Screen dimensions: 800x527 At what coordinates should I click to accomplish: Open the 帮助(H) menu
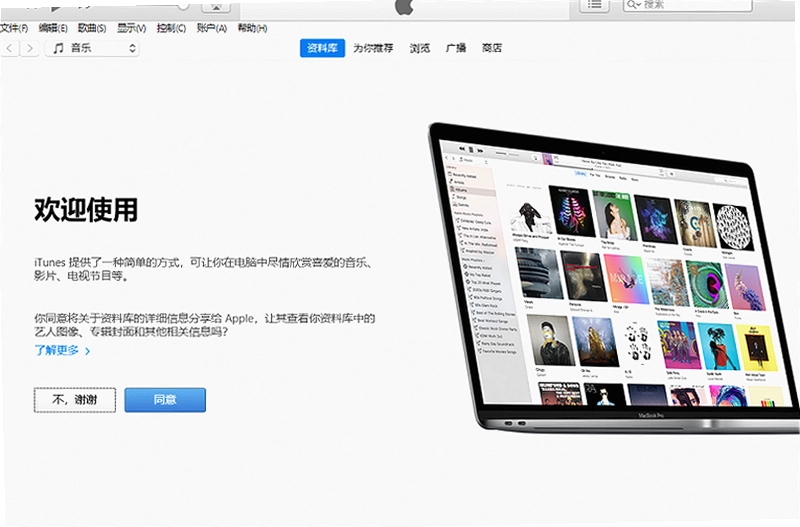tap(252, 28)
